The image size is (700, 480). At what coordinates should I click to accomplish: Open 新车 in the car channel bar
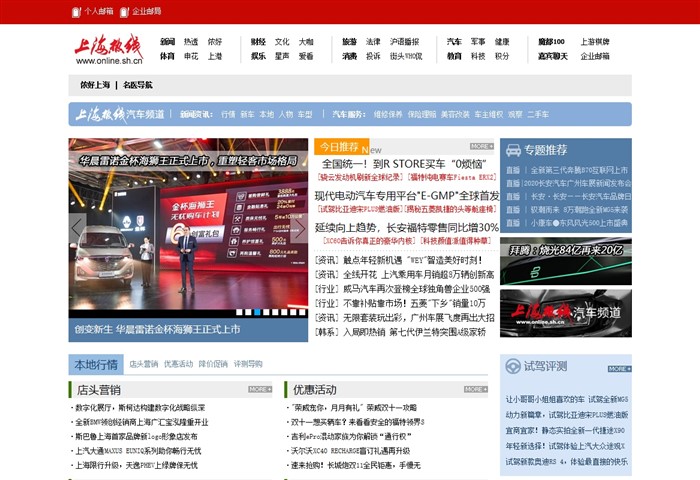247,115
